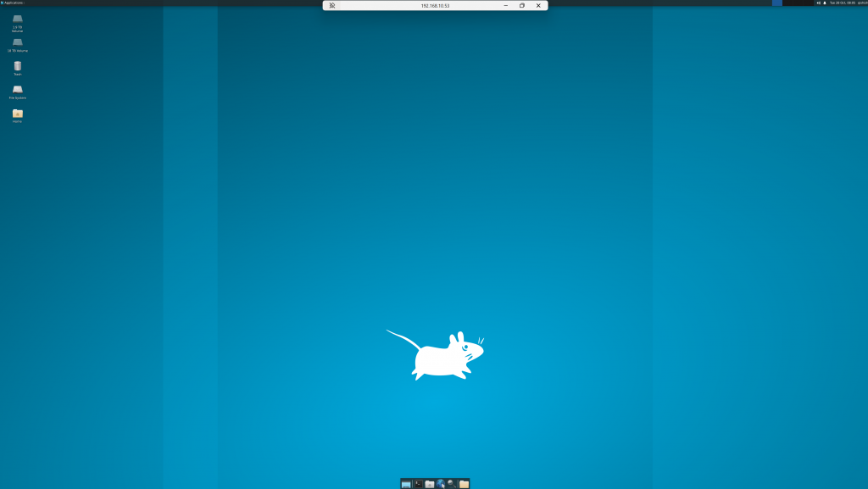Launch Web Browser globe icon in dock

441,484
